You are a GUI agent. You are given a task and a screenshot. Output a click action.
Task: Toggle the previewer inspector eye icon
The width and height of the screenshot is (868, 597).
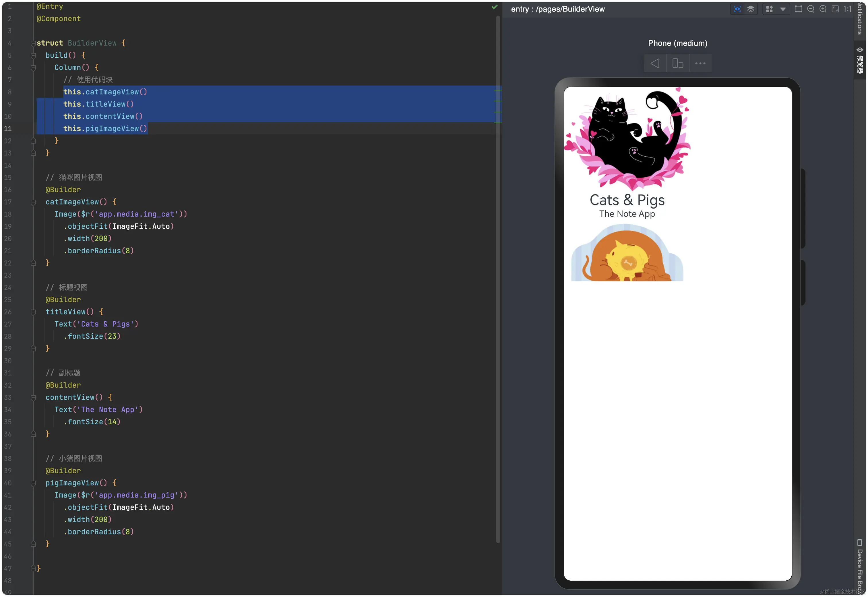[x=737, y=9]
